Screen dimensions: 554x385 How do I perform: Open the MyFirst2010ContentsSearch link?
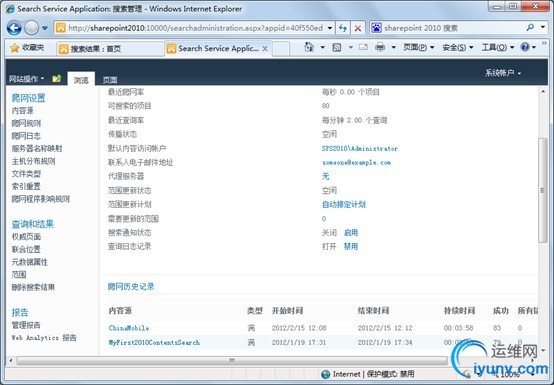(x=154, y=342)
